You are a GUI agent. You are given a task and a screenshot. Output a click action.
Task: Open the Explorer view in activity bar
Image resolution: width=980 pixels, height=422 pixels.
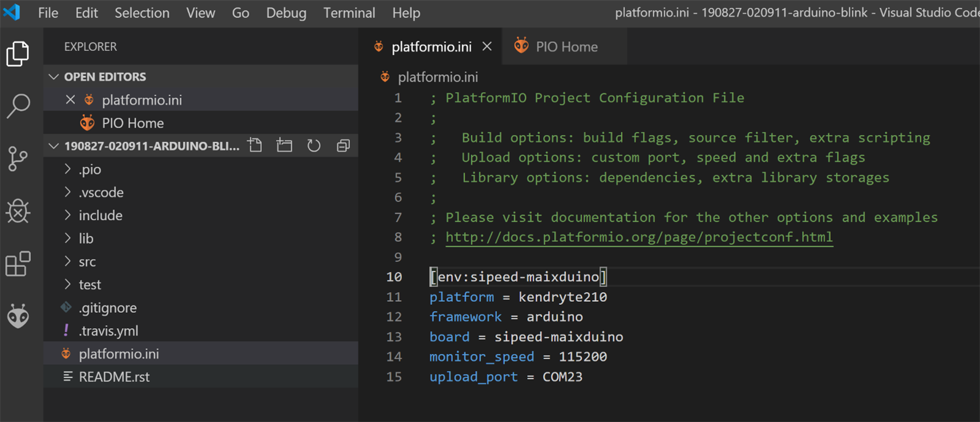coord(18,54)
